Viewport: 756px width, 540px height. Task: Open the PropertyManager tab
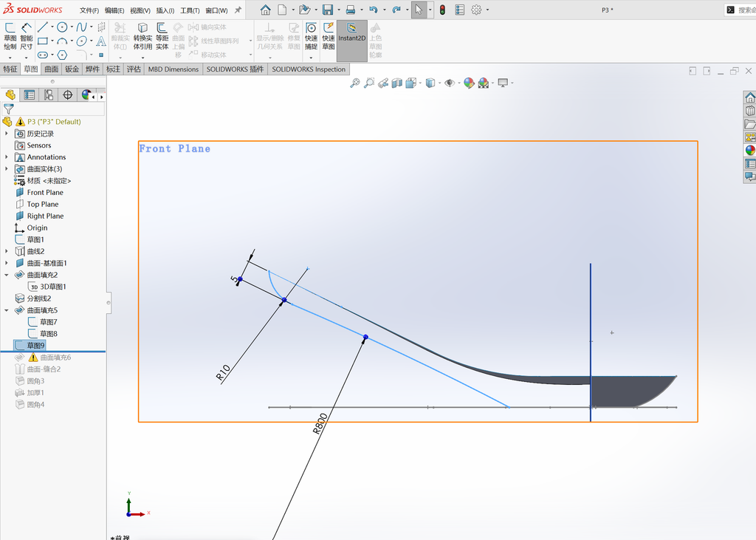point(30,95)
